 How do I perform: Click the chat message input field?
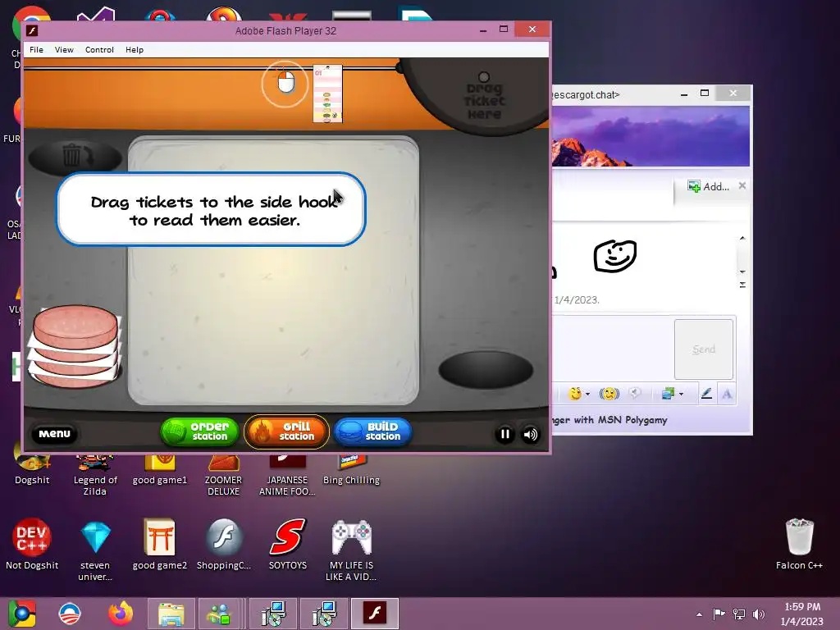(612, 348)
